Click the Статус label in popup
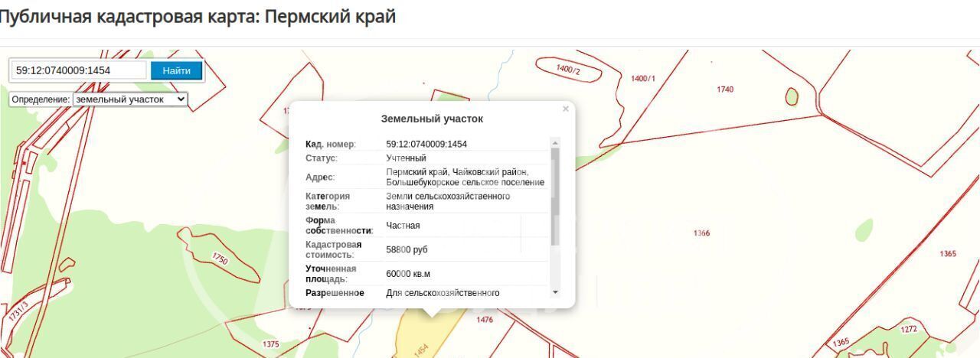Image resolution: width=980 pixels, height=358 pixels. click(322, 158)
